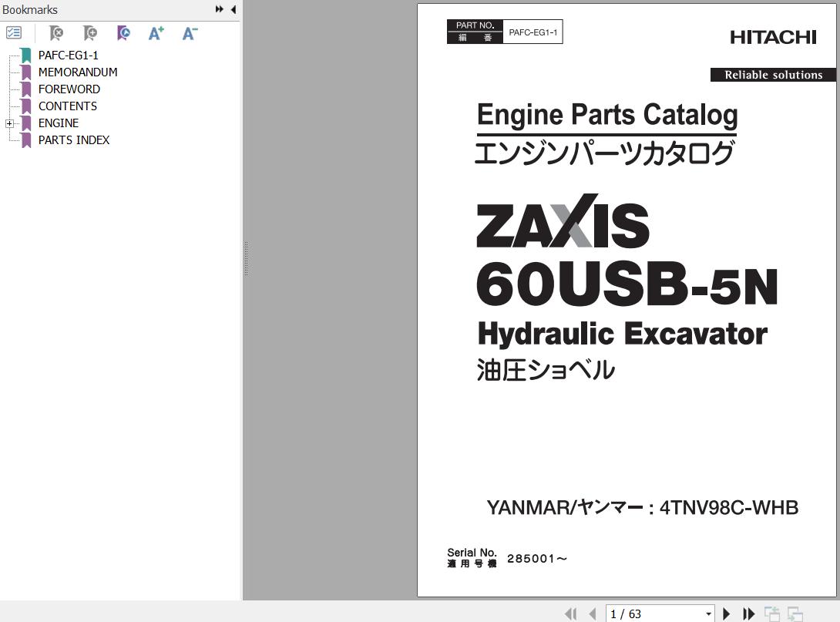Go to previous page arrow

(593, 614)
